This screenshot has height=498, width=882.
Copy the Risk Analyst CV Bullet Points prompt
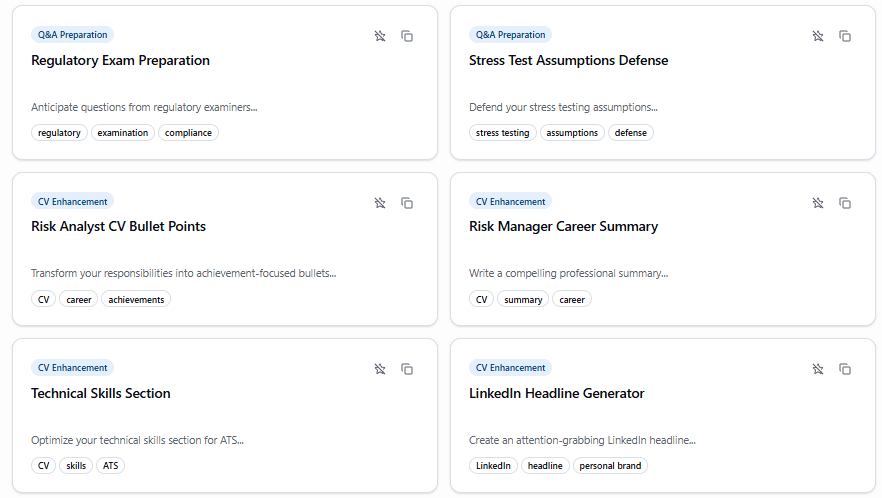point(407,203)
